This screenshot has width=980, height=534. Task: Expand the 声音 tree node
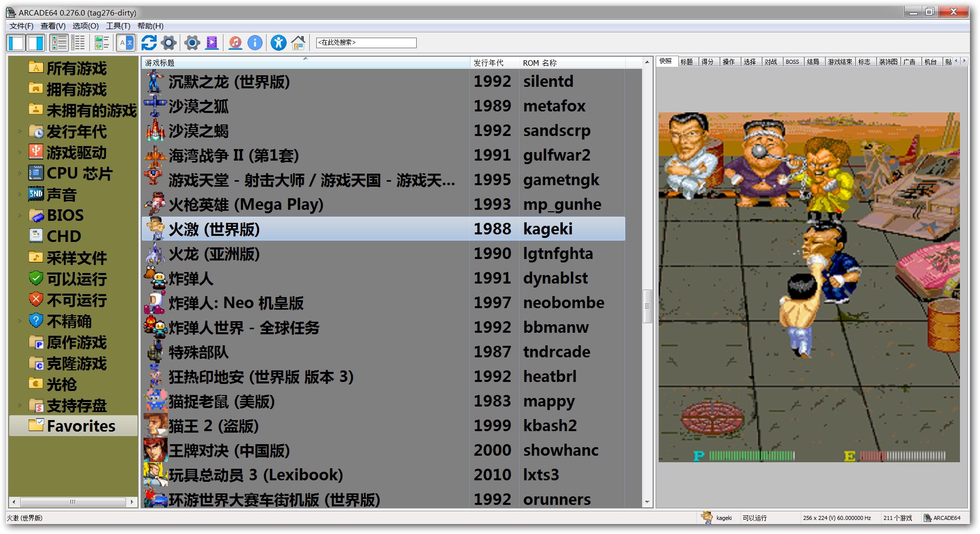pyautogui.click(x=20, y=195)
